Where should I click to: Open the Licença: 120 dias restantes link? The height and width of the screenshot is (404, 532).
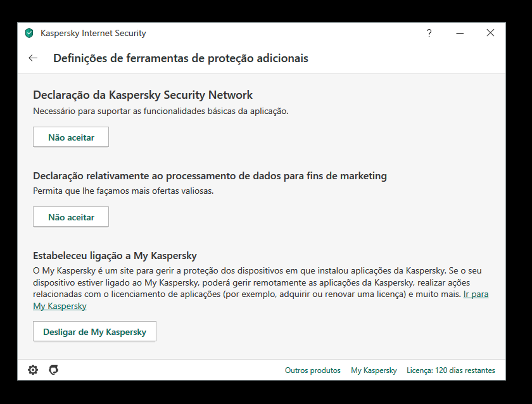450,370
